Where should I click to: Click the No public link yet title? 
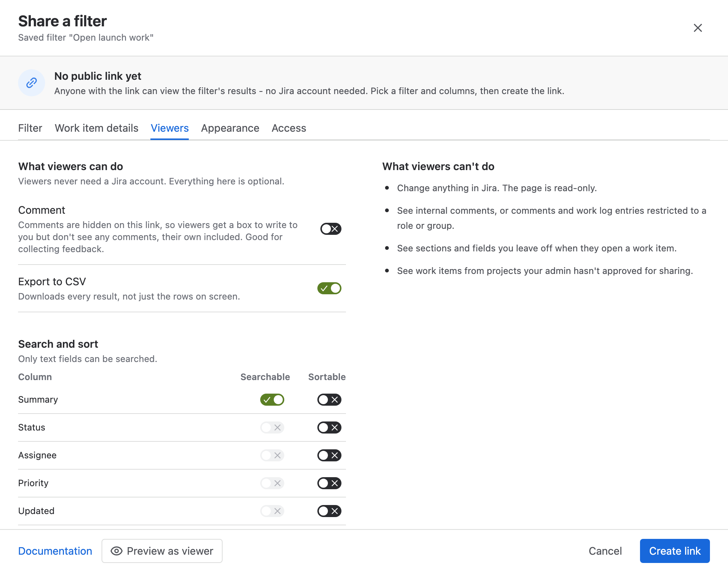coord(98,76)
